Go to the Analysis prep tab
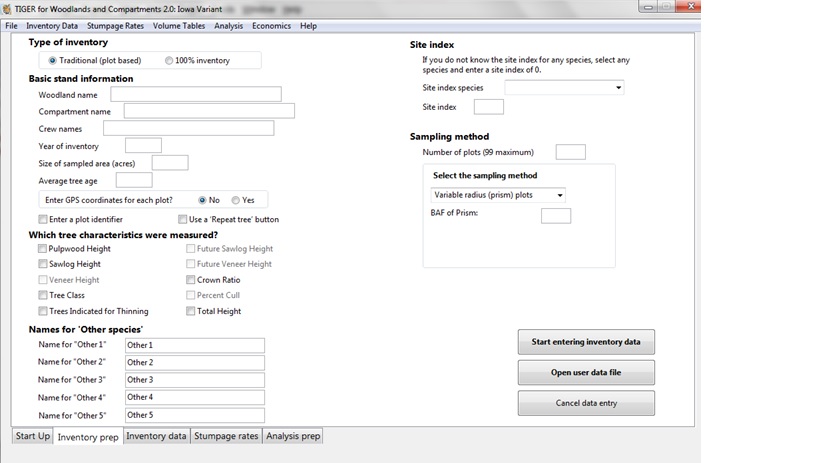819x463 pixels. point(292,436)
